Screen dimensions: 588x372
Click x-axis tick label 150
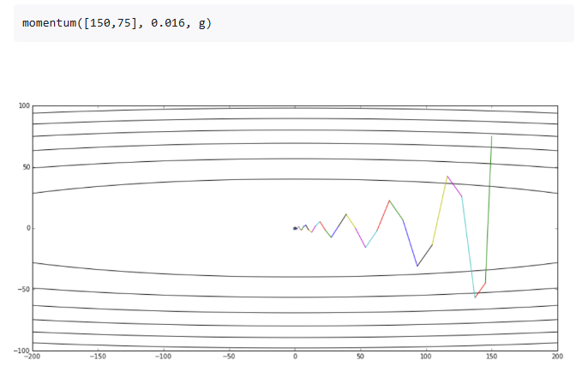coord(491,357)
